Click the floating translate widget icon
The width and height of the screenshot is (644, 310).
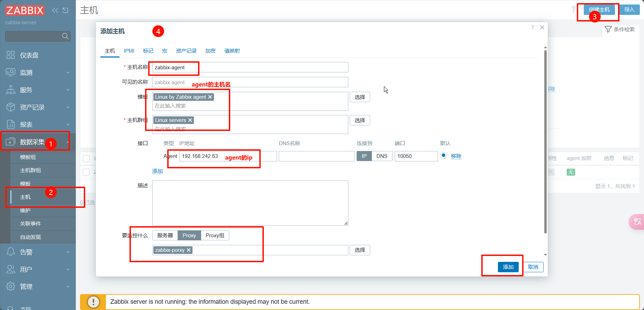637,222
